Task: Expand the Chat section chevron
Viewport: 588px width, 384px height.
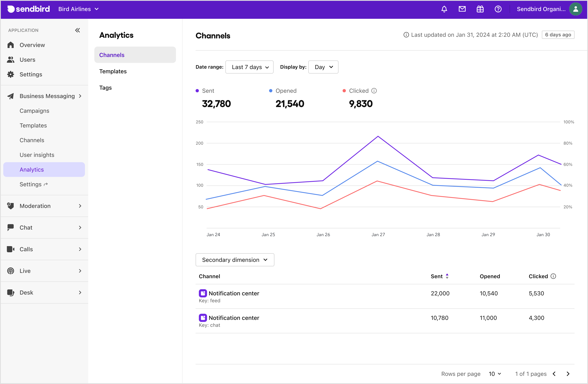Action: click(x=80, y=228)
